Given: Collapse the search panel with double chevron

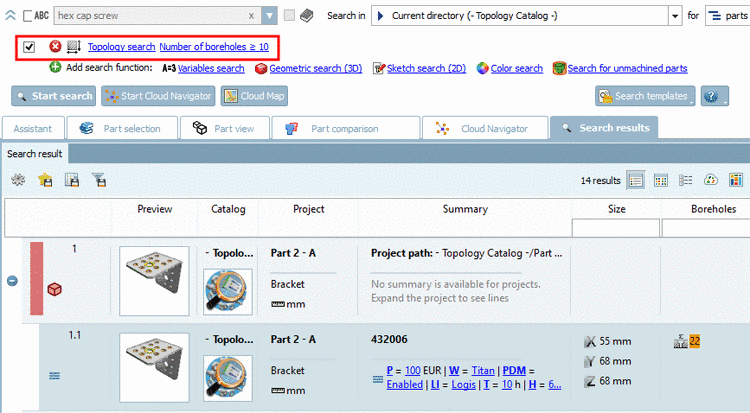Looking at the screenshot, I should [10, 15].
